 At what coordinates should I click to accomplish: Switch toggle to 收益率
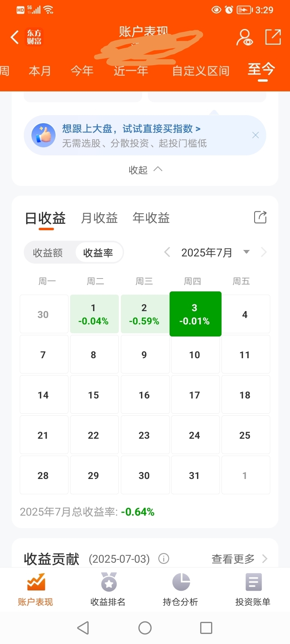(98, 253)
